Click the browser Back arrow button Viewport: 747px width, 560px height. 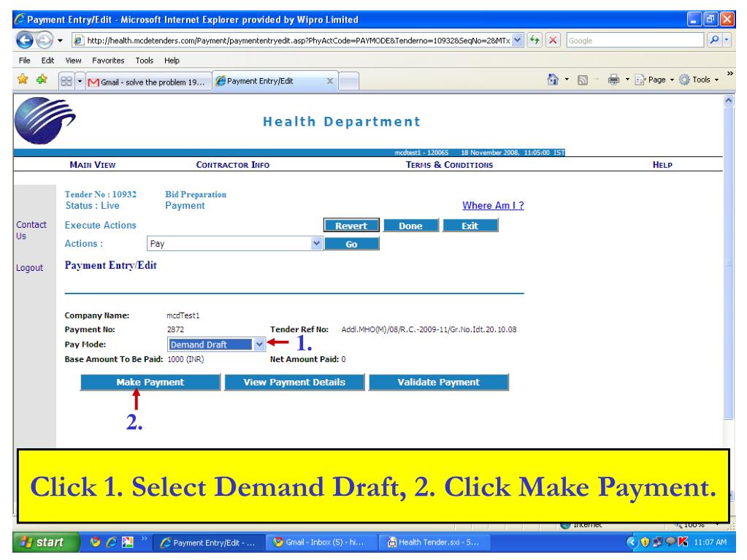(x=25, y=40)
